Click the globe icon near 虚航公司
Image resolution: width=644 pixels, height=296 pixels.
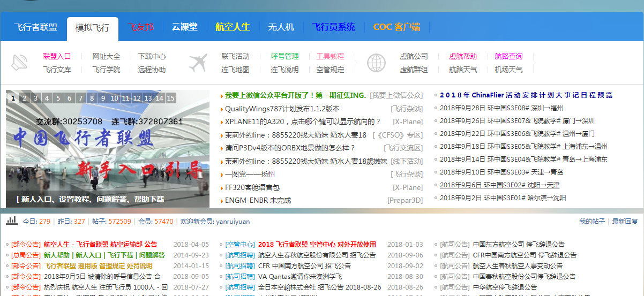tap(376, 63)
